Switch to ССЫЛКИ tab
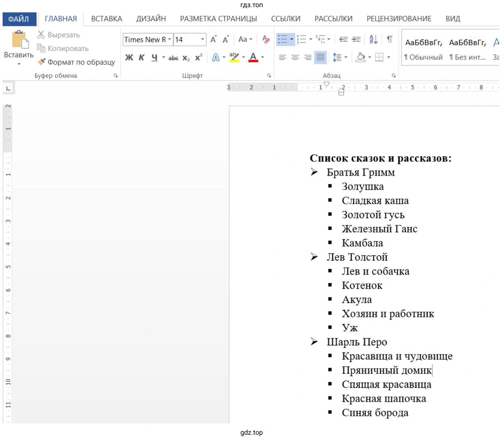 pyautogui.click(x=286, y=19)
